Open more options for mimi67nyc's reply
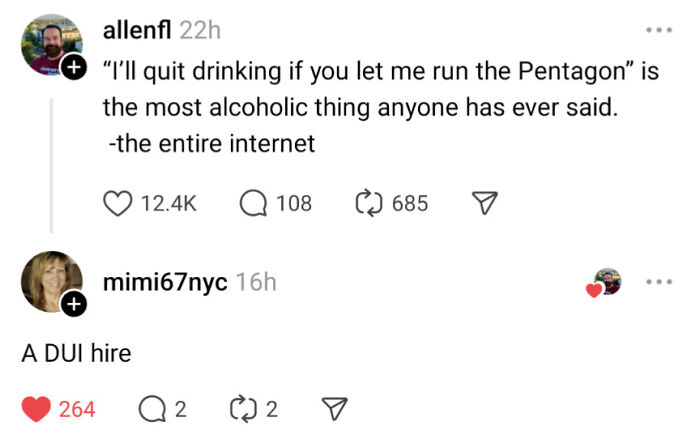The height and width of the screenshot is (439, 700). 657,283
